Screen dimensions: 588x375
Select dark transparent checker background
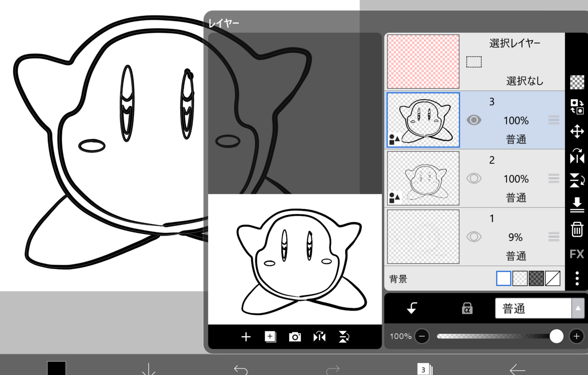point(536,278)
